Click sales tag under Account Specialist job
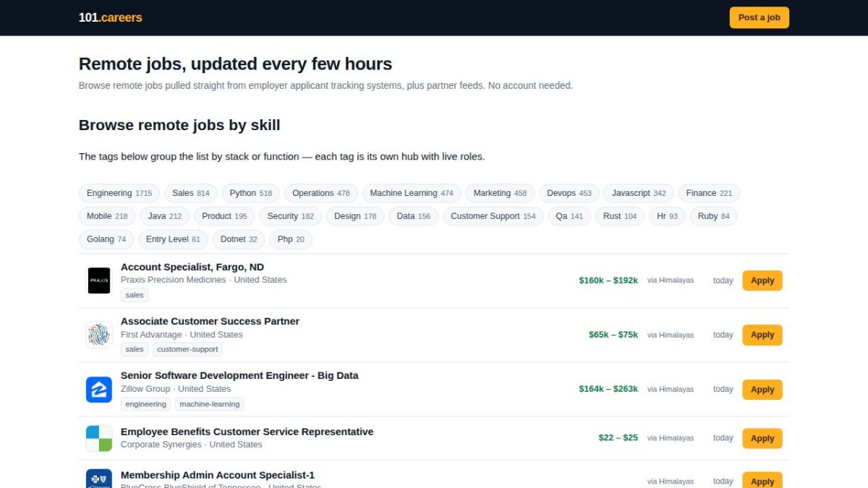The width and height of the screenshot is (868, 488). tap(135, 295)
